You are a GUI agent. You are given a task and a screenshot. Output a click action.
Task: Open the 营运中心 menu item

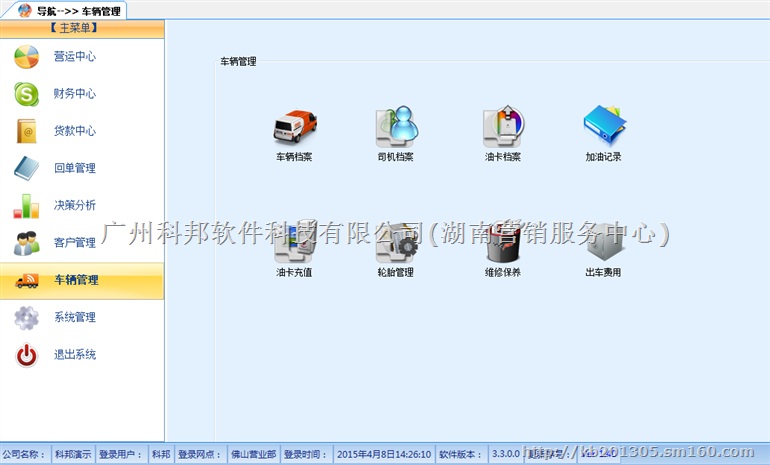[82, 57]
